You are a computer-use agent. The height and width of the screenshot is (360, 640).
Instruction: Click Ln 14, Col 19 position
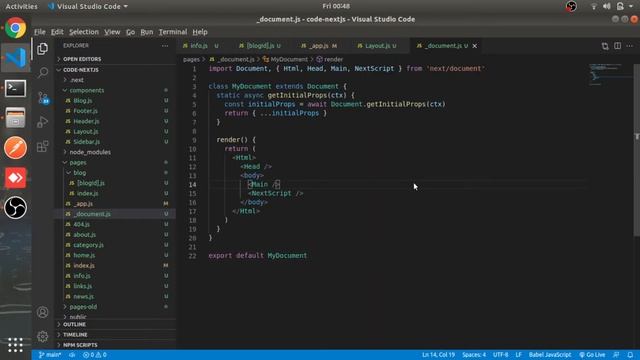coord(438,355)
